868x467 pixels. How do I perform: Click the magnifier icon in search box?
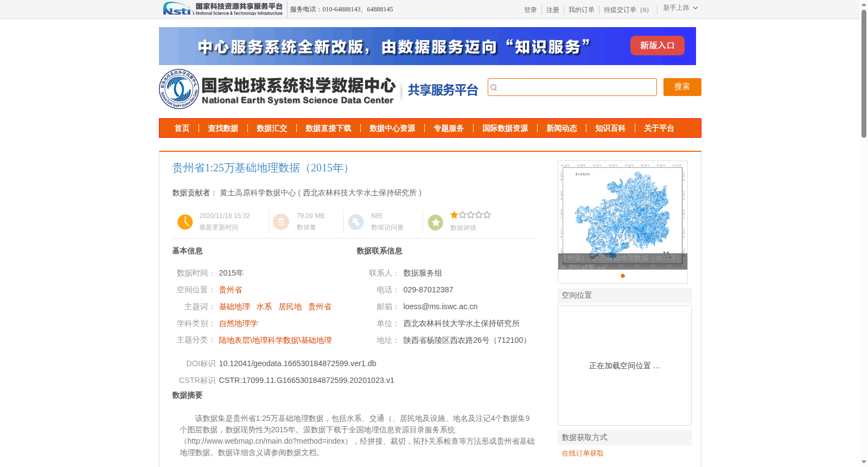[494, 87]
